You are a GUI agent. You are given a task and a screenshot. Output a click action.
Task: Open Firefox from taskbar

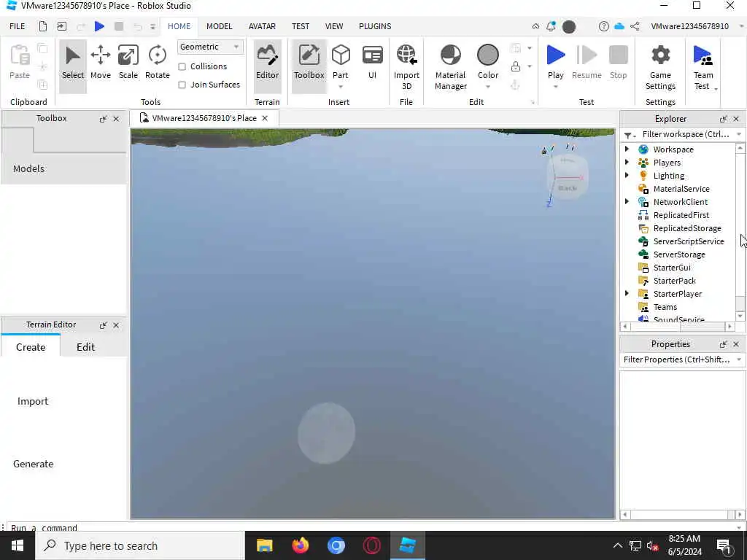[x=300, y=545]
